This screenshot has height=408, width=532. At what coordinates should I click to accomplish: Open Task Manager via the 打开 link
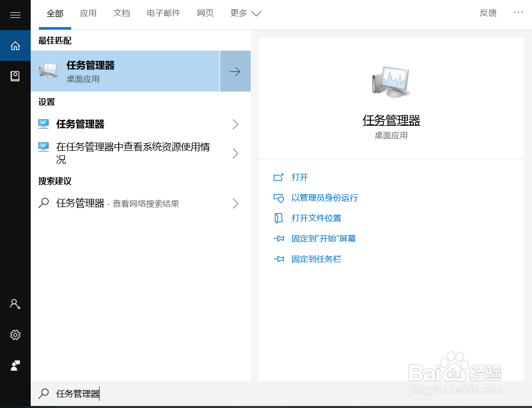pyautogui.click(x=300, y=177)
